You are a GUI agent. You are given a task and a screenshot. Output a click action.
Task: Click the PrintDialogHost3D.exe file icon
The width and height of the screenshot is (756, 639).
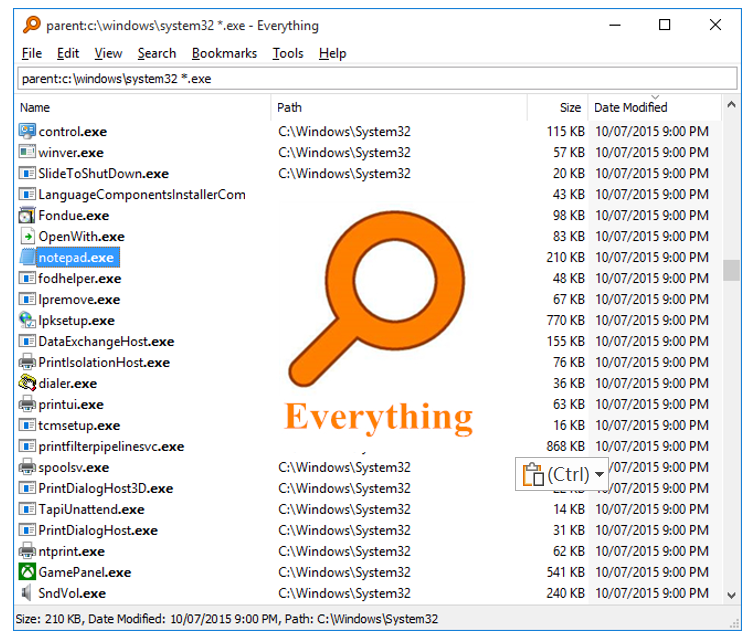pyautogui.click(x=27, y=488)
